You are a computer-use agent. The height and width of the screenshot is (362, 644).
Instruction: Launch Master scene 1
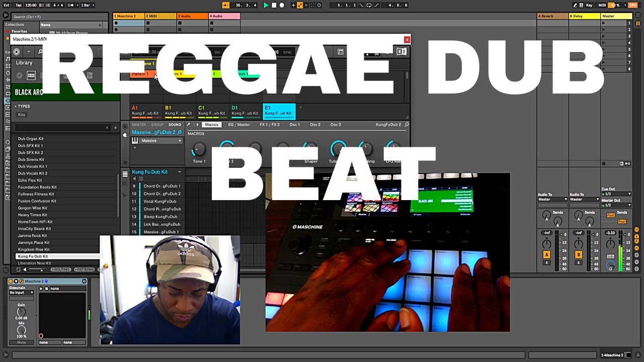[604, 23]
